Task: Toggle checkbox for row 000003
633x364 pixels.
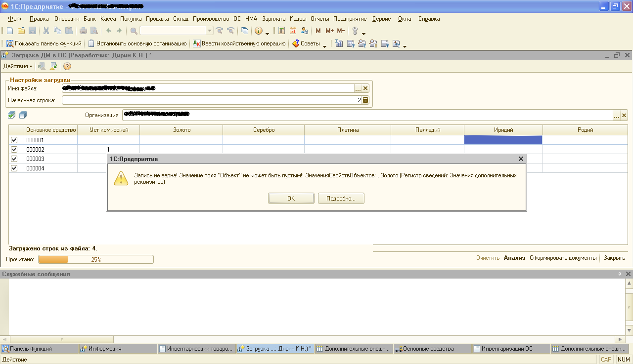Action: coord(14,159)
